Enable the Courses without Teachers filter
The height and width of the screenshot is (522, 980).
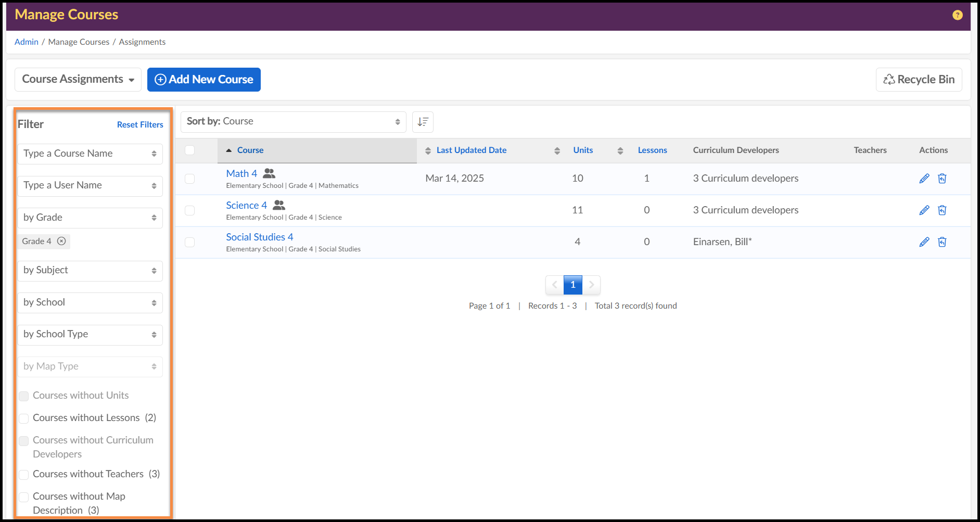24,475
